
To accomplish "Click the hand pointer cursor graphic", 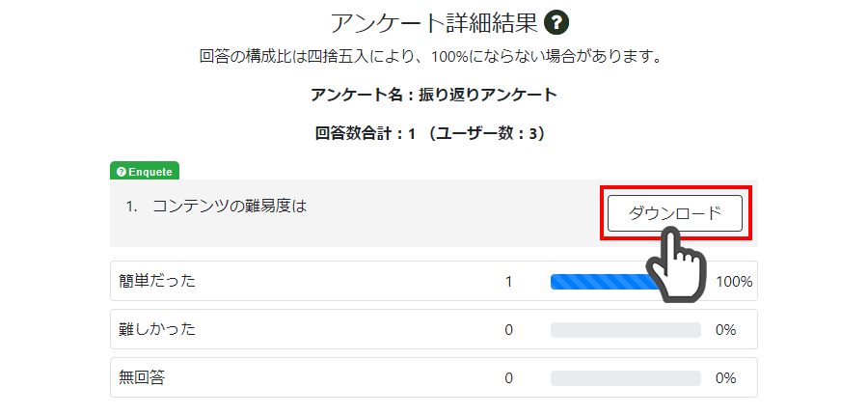I will (x=675, y=266).
